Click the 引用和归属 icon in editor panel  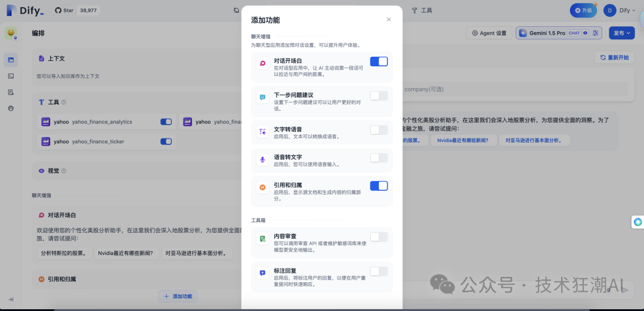[42, 279]
